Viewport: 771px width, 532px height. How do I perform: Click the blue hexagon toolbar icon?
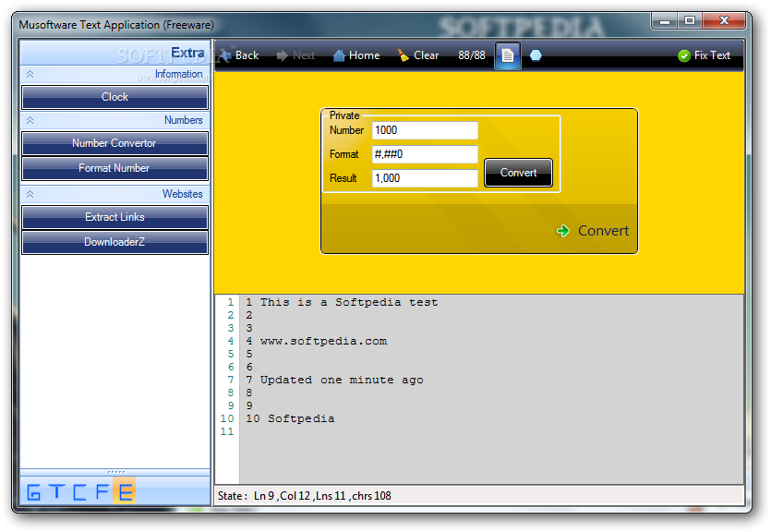point(536,55)
